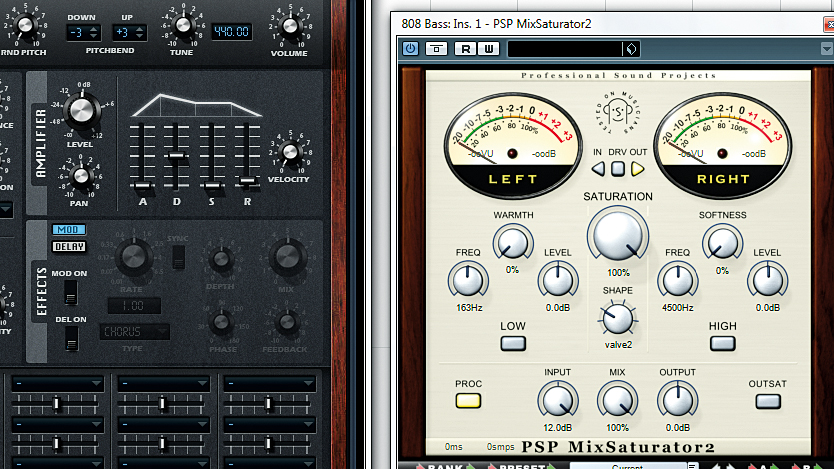Select the IN meter arrow

click(x=598, y=169)
